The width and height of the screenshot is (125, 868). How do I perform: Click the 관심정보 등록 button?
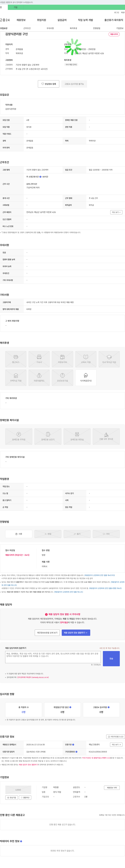[49, 84]
